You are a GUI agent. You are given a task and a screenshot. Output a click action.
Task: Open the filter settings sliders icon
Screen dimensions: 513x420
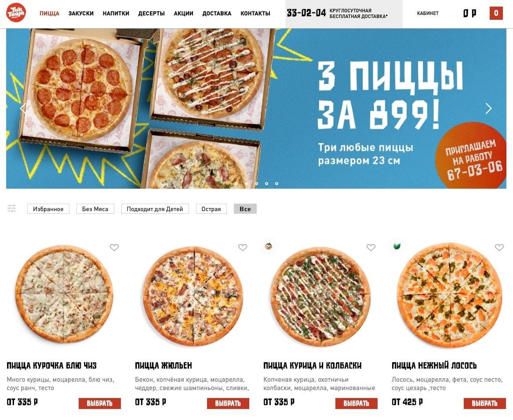point(12,208)
